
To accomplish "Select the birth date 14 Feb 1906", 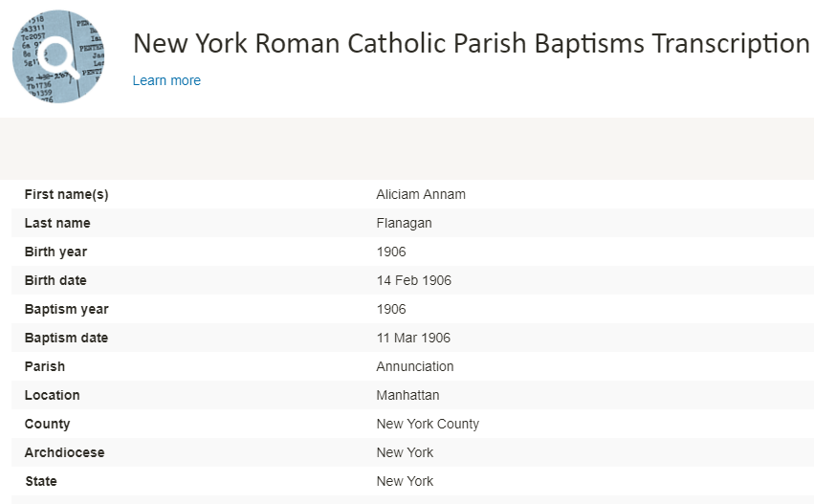I will (413, 280).
